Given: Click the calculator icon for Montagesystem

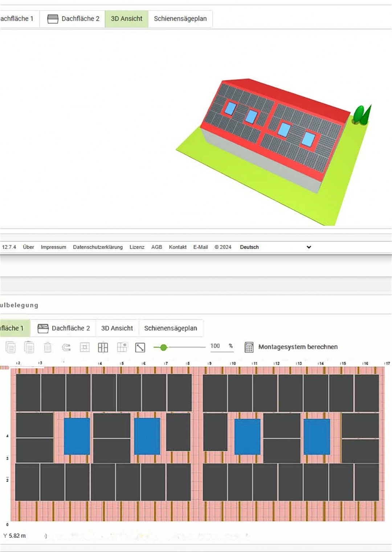Looking at the screenshot, I should click(249, 347).
